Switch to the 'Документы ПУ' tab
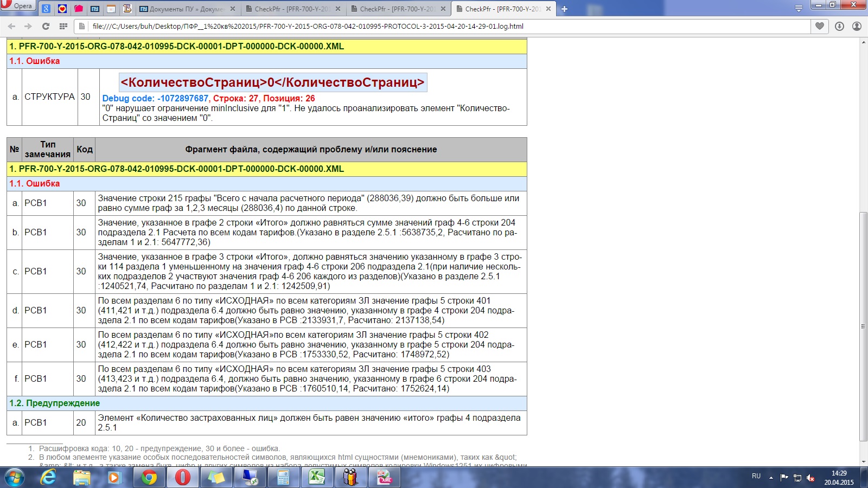The width and height of the screenshot is (868, 488). 182,9
